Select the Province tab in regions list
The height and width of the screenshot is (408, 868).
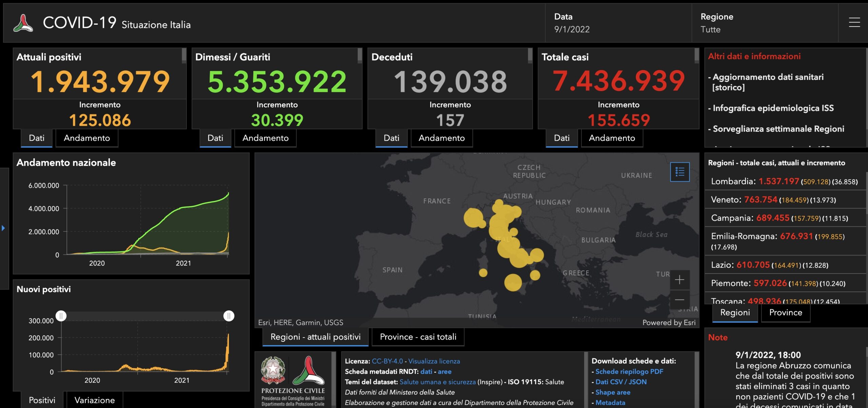pos(785,312)
